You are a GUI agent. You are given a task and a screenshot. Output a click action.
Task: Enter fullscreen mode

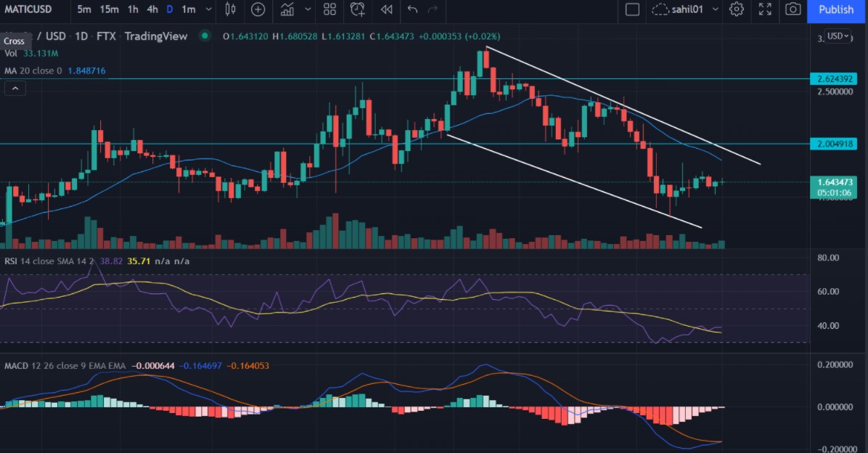point(765,9)
